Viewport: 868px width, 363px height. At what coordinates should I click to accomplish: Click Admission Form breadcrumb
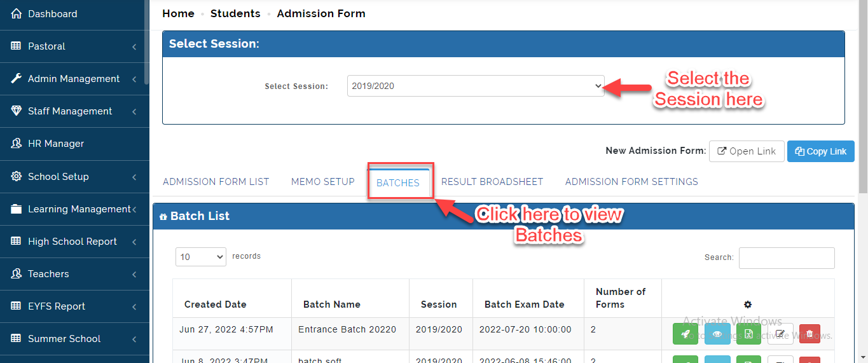coord(321,13)
